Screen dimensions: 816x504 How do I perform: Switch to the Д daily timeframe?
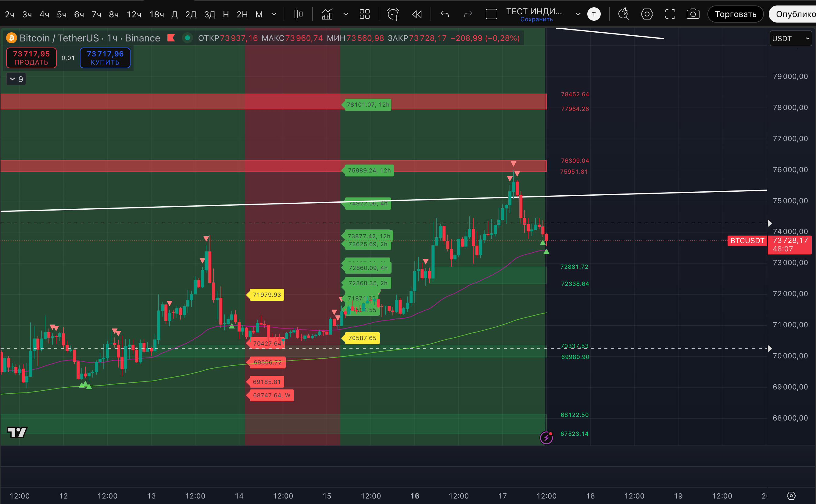click(x=174, y=14)
